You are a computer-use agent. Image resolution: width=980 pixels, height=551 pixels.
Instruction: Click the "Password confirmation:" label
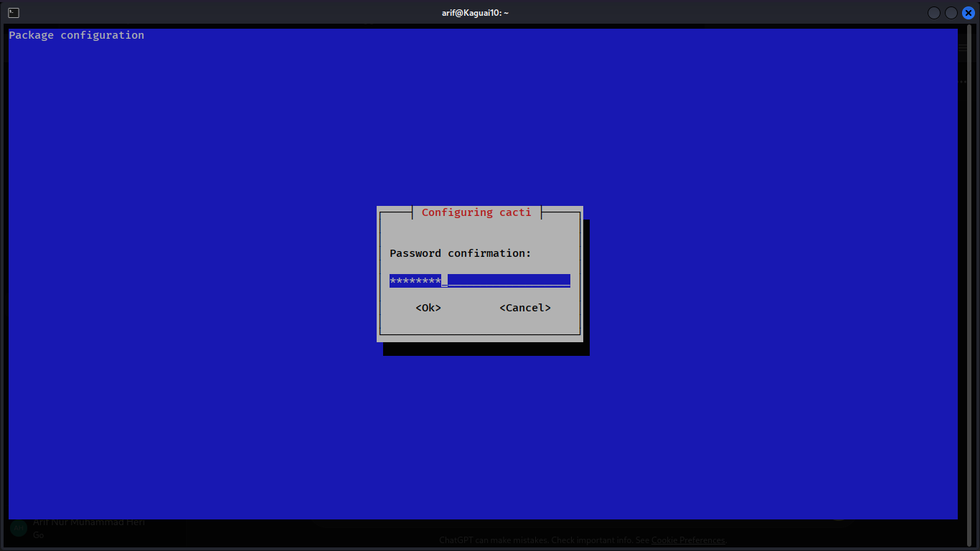461,253
